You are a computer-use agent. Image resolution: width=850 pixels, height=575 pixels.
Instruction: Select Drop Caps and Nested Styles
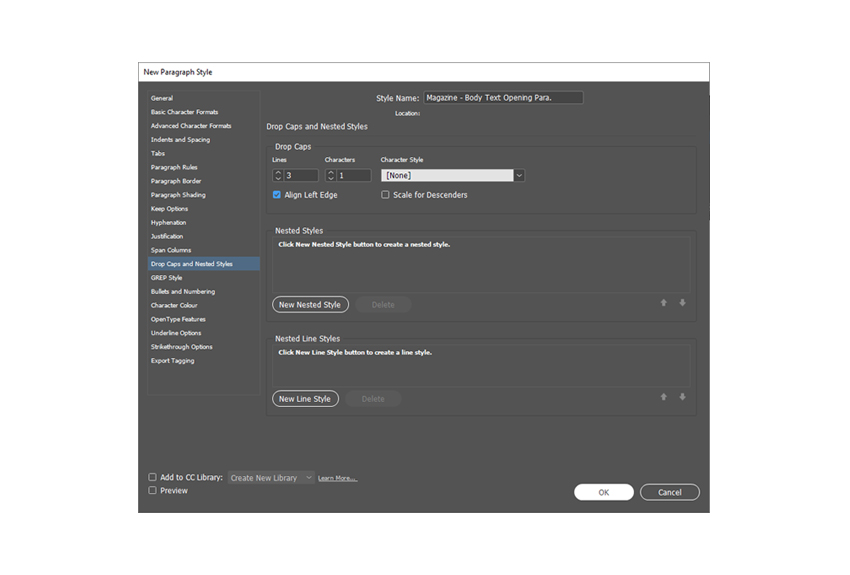click(x=203, y=264)
